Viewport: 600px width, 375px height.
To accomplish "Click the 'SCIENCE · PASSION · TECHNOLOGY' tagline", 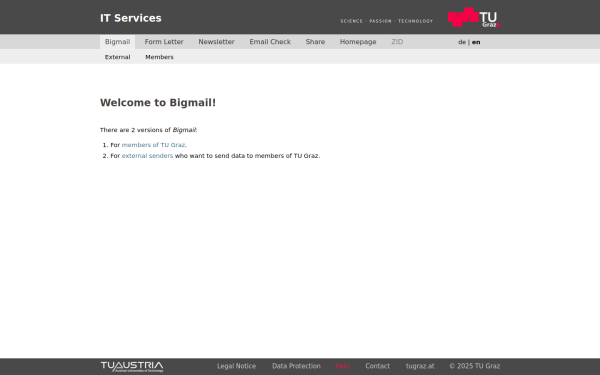I will coord(386,21).
